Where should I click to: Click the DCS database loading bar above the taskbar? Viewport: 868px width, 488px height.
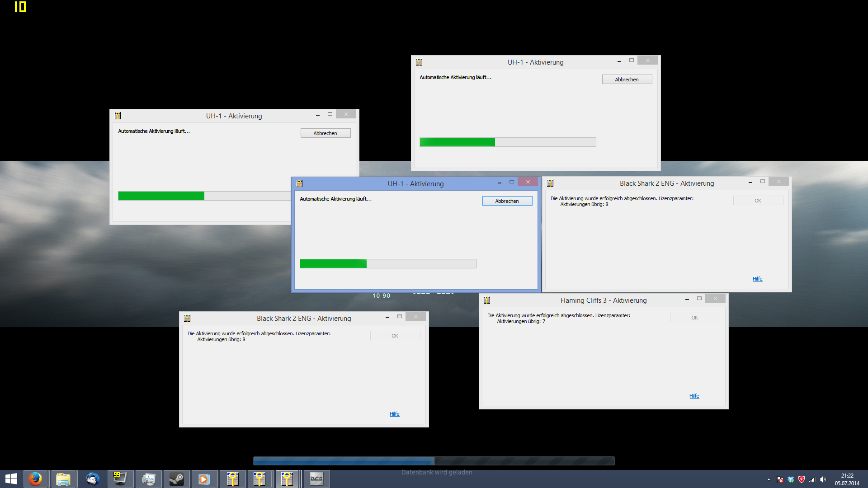point(434,461)
